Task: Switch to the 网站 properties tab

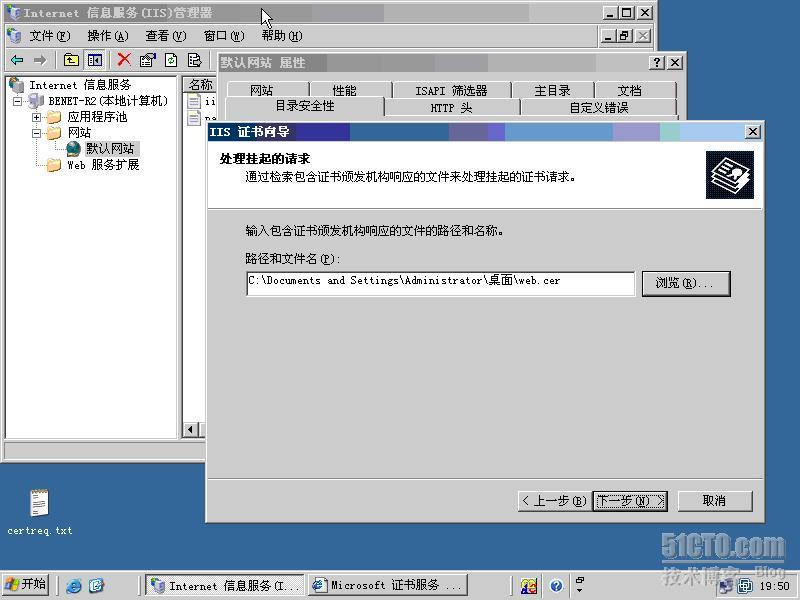Action: (x=267, y=90)
